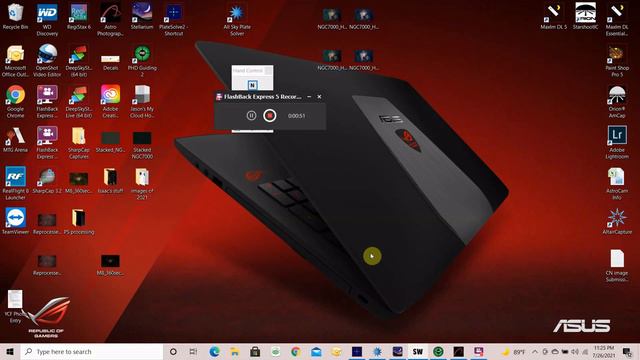Viewport: 640px width, 360px height.
Task: Open Adobe Creative Cloud desktop shortcut
Action: coord(110,101)
